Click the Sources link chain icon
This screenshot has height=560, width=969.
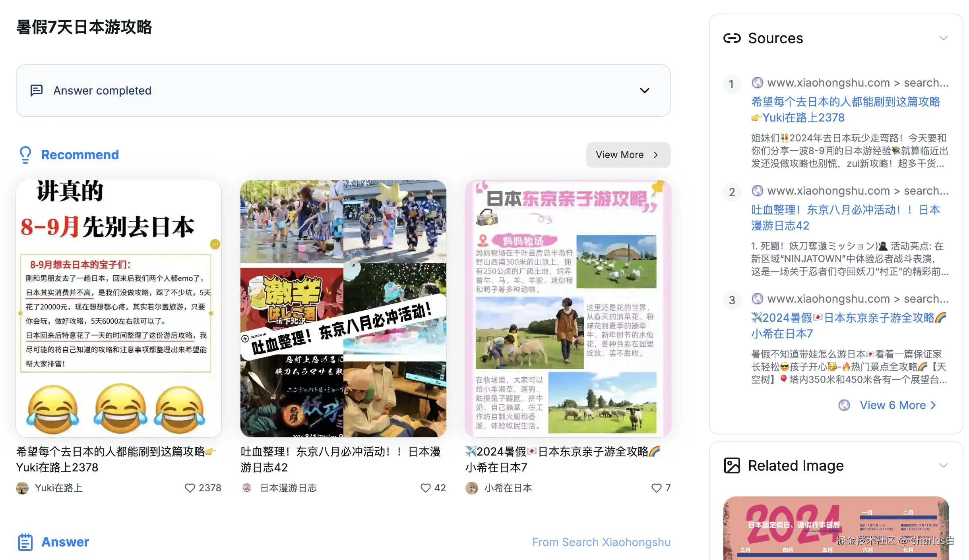tap(732, 38)
